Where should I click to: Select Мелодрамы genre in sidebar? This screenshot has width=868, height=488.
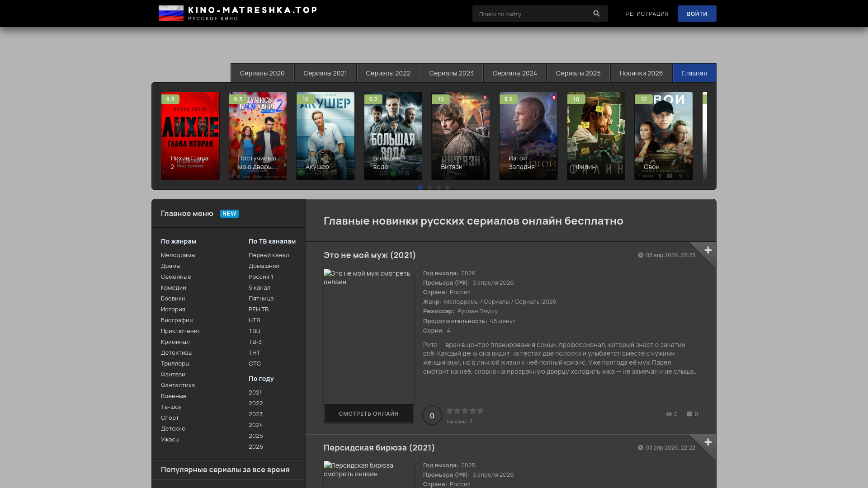click(x=178, y=255)
